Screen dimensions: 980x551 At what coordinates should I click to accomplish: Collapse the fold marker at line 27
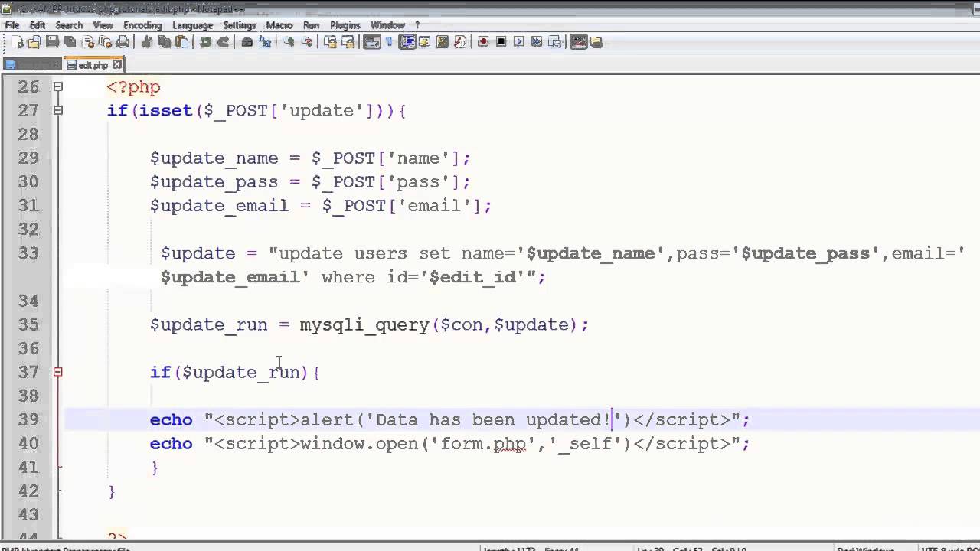[57, 111]
